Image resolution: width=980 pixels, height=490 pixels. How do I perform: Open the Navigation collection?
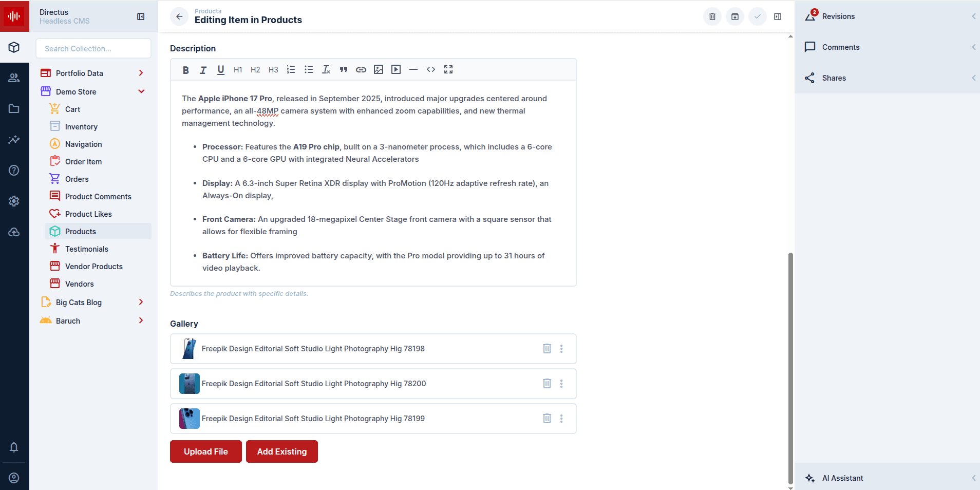click(98, 144)
